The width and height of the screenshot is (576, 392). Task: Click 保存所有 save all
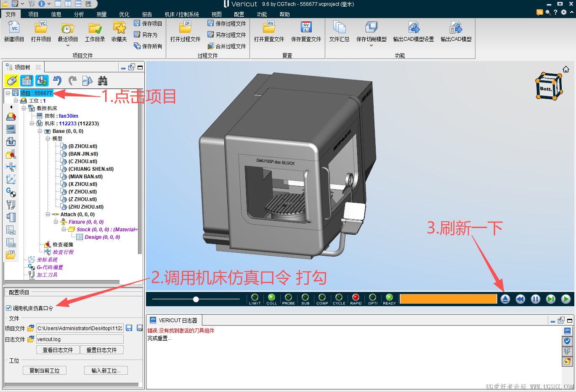(148, 46)
